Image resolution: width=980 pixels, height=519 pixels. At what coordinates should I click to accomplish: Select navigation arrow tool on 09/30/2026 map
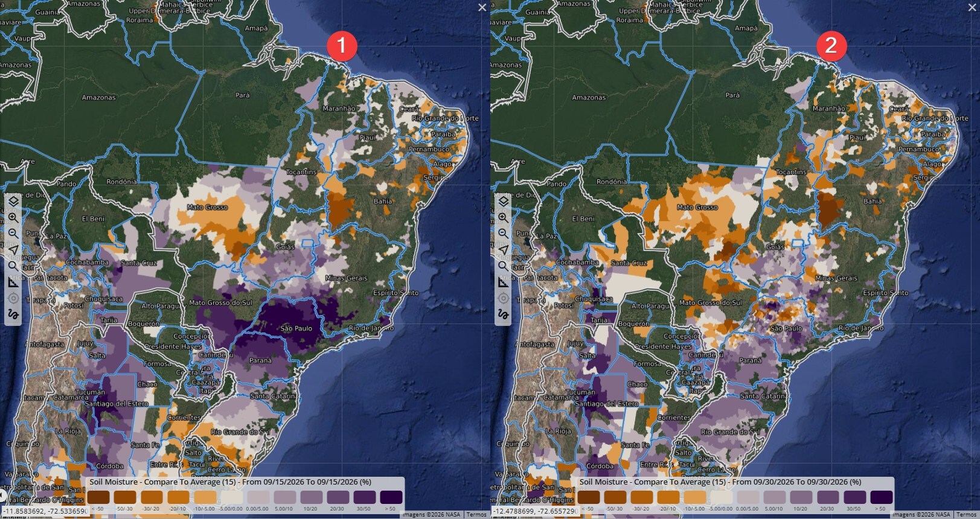point(503,250)
